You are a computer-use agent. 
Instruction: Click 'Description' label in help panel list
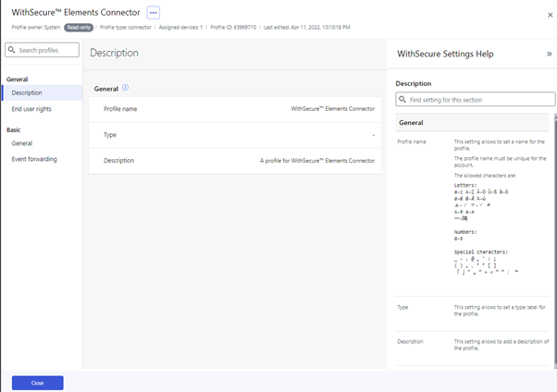[410, 341]
